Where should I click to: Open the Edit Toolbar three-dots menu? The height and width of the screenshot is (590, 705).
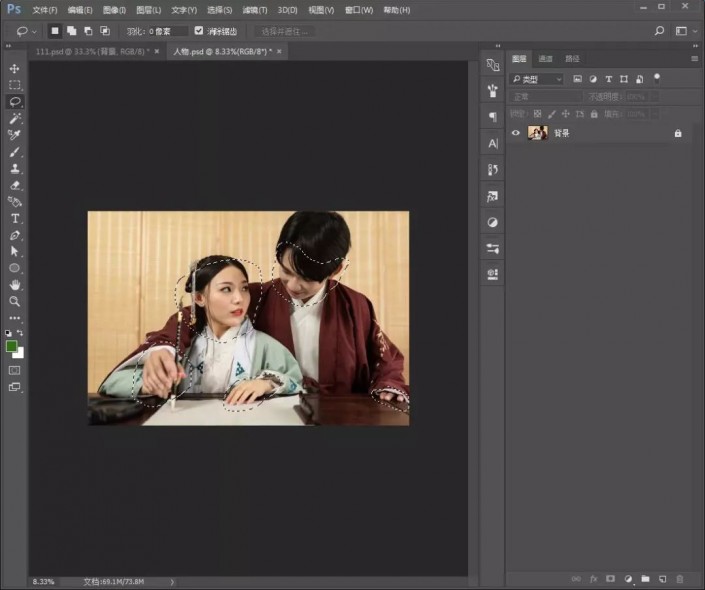(14, 318)
